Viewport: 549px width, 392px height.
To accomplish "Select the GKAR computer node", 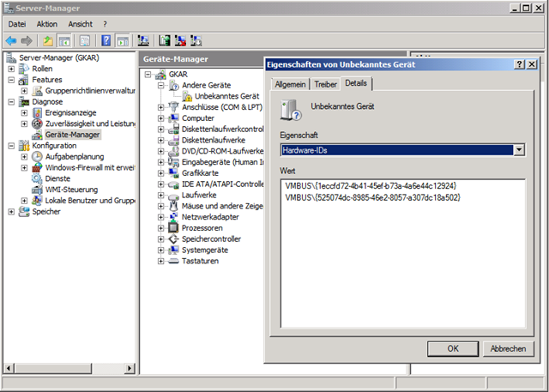I will (x=178, y=75).
